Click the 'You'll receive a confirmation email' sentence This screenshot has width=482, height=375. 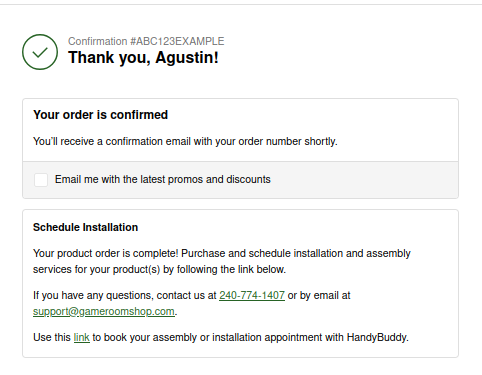[x=185, y=141]
